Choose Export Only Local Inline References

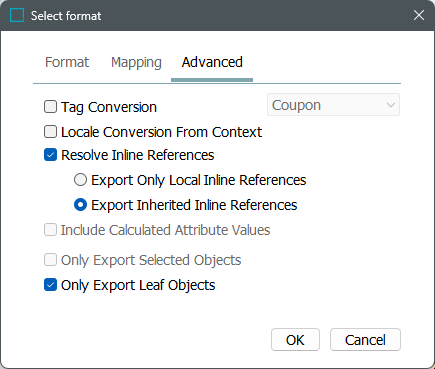80,180
